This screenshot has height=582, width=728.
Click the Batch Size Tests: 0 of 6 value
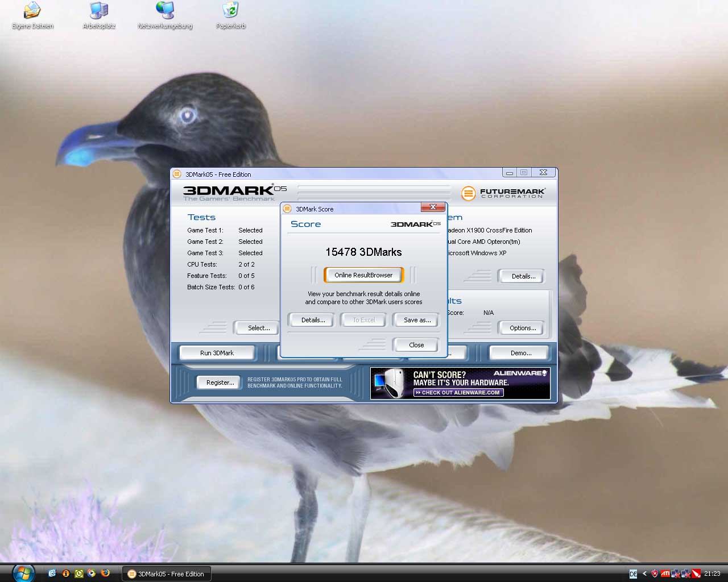[246, 287]
